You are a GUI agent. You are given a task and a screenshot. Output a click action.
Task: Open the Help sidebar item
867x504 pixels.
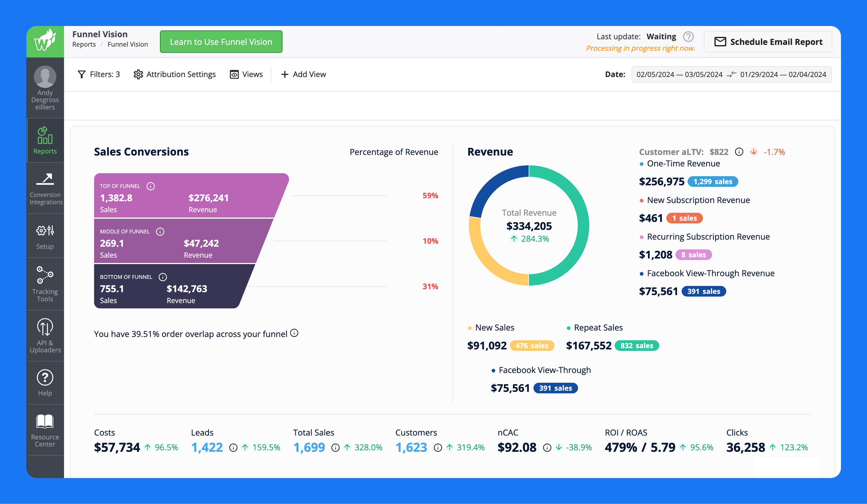[45, 383]
